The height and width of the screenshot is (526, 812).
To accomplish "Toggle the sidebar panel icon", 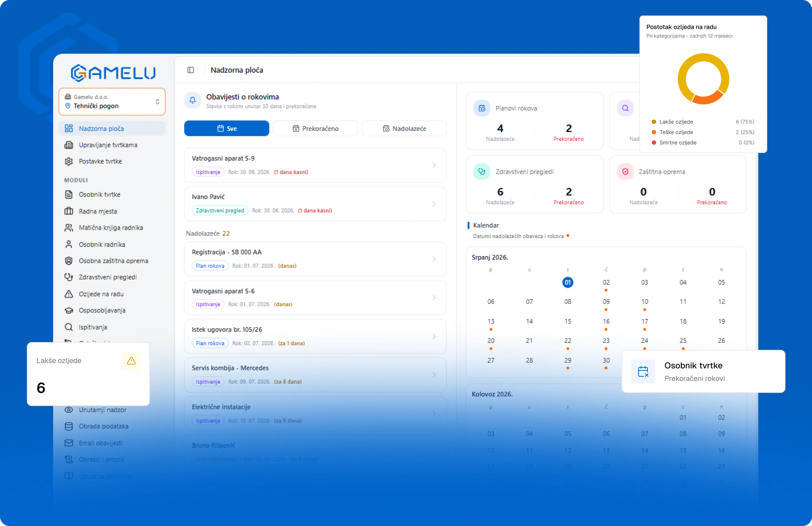I will [x=191, y=70].
